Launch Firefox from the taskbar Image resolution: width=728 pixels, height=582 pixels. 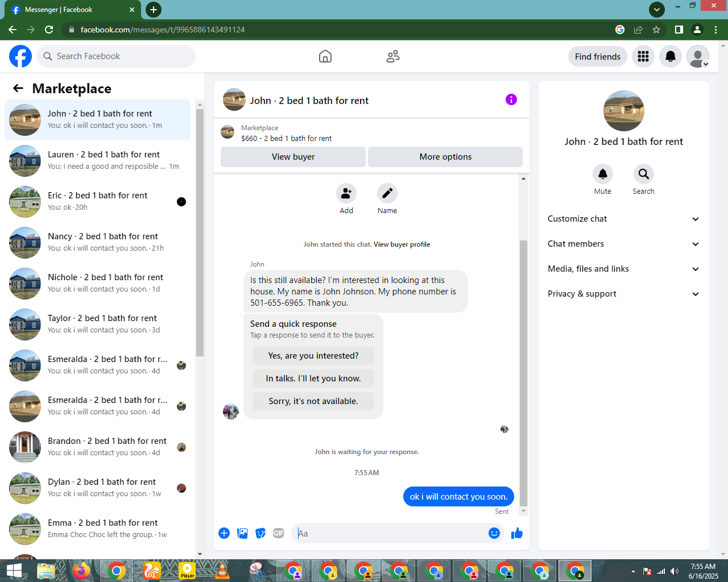(81, 571)
